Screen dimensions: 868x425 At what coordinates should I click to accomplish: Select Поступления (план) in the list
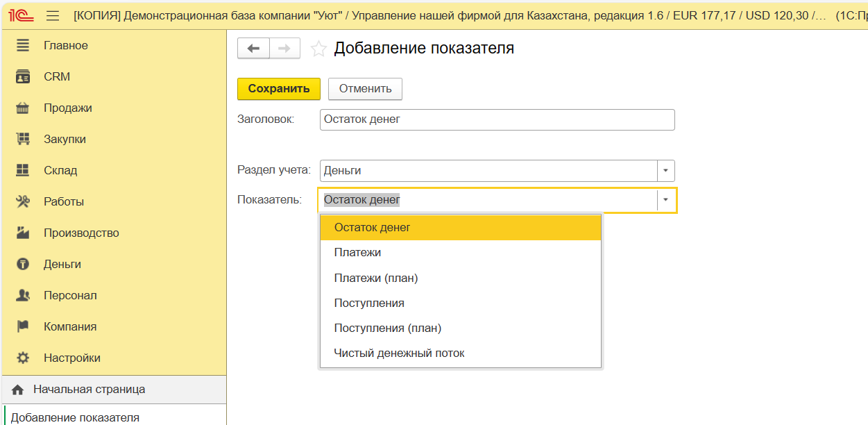pyautogui.click(x=387, y=328)
